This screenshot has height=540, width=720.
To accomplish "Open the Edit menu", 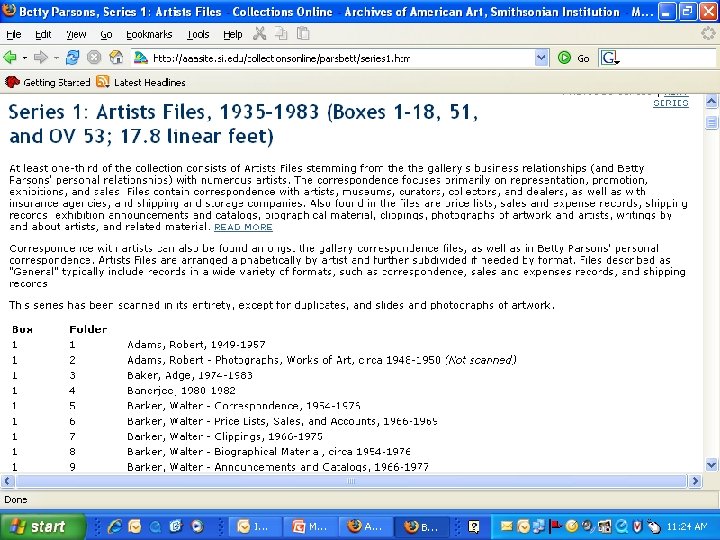I will point(43,34).
